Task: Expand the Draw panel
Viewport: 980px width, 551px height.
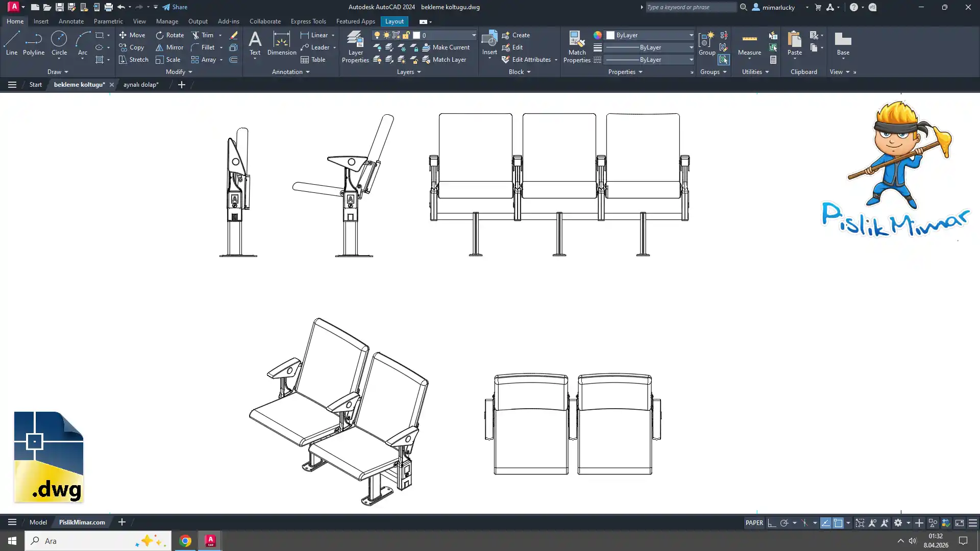Action: click(x=57, y=72)
